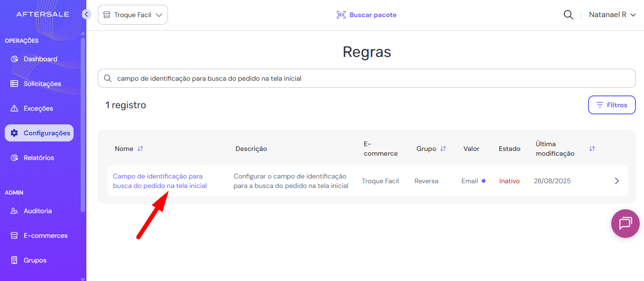
Task: Go to Dashboard in sidebar
Action: [x=40, y=59]
